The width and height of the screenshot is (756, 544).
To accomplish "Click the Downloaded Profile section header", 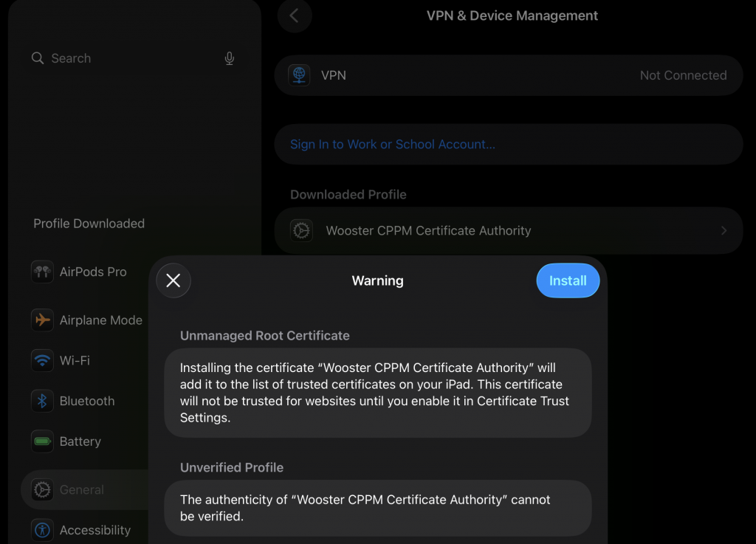I will coord(348,195).
